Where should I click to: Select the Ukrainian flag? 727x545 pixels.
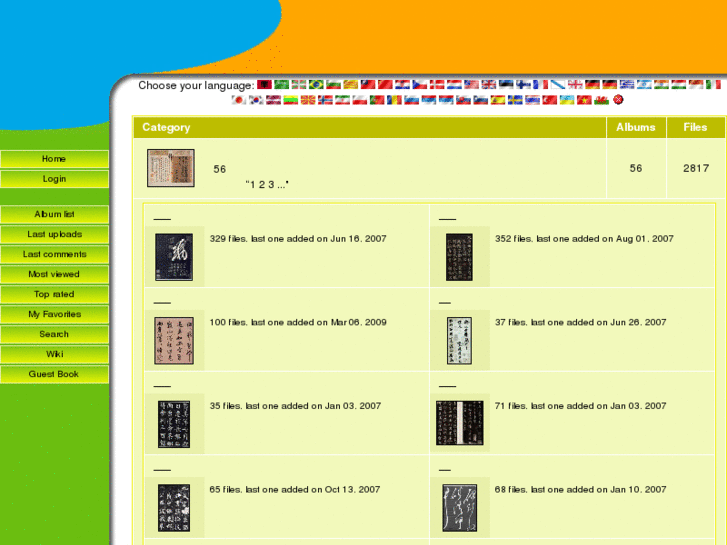[x=567, y=100]
